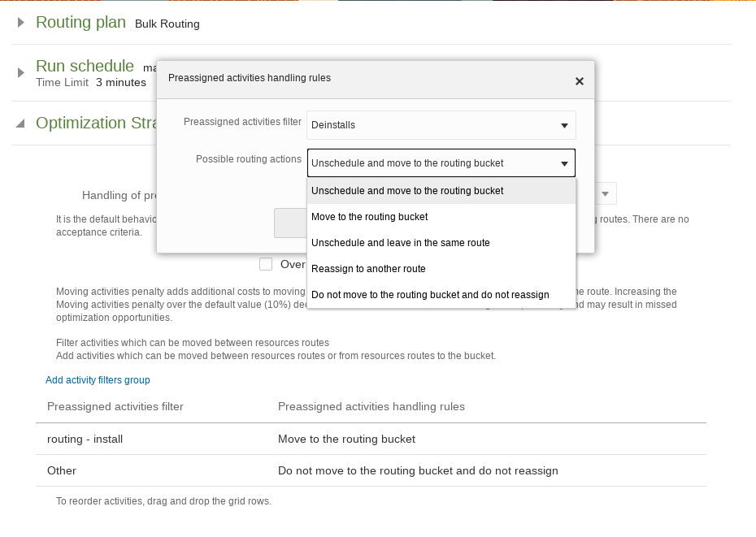The height and width of the screenshot is (537, 756).
Task: Collapse the Optimization Strategy section triangle
Action: click(20, 123)
